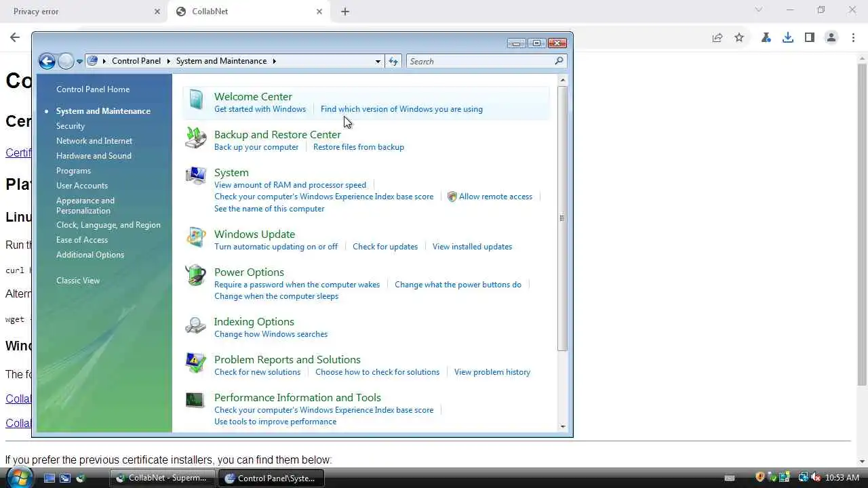The width and height of the screenshot is (868, 488).
Task: Toggle Chrome's side panel icon
Action: coord(809,38)
